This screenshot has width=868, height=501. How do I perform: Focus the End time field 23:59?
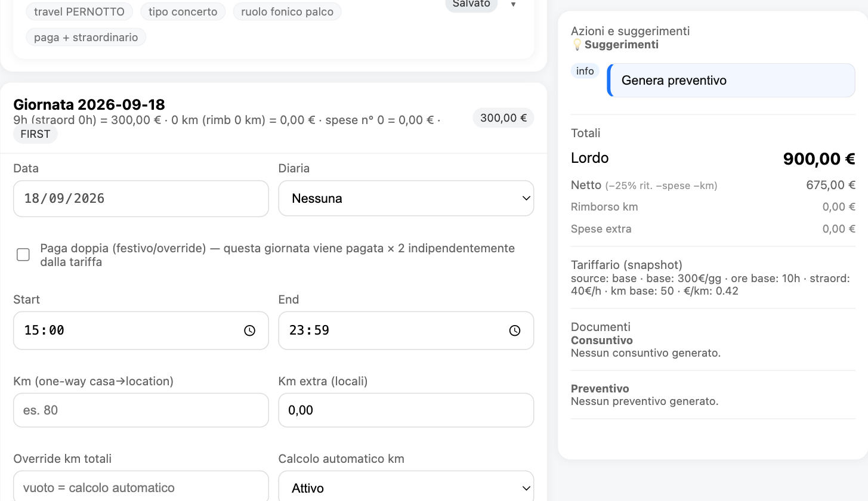(x=406, y=330)
